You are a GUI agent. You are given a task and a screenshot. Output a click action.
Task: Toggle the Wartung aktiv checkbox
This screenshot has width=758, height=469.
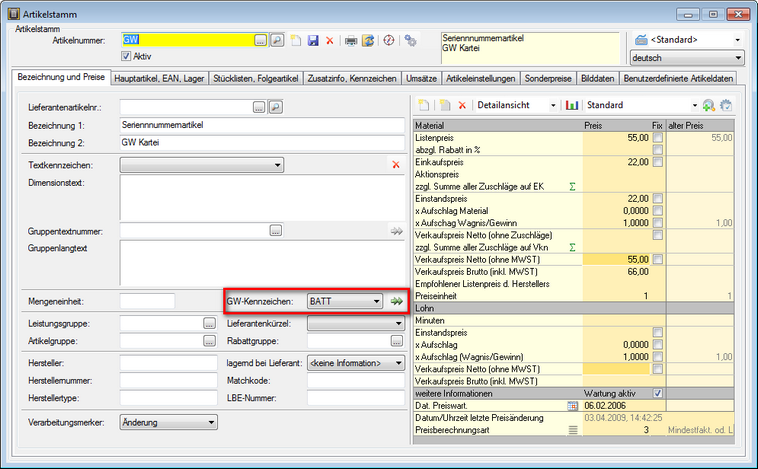pyautogui.click(x=657, y=393)
